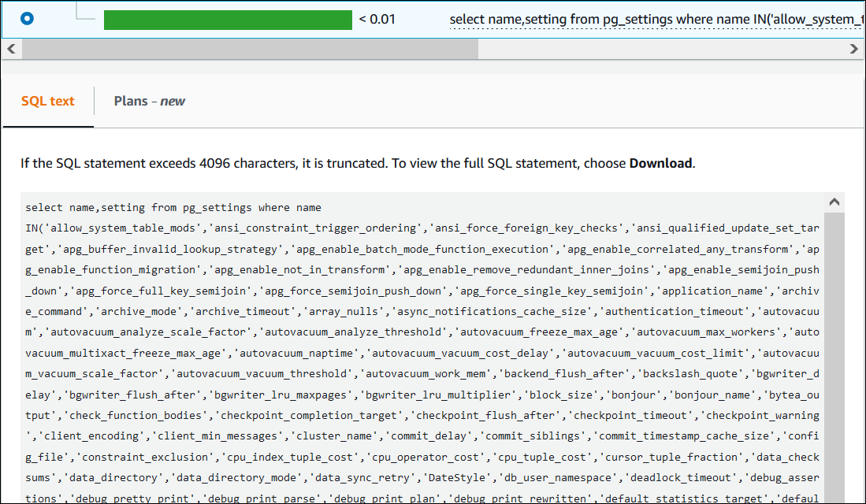
Task: Click the green database load bar
Action: point(229,19)
